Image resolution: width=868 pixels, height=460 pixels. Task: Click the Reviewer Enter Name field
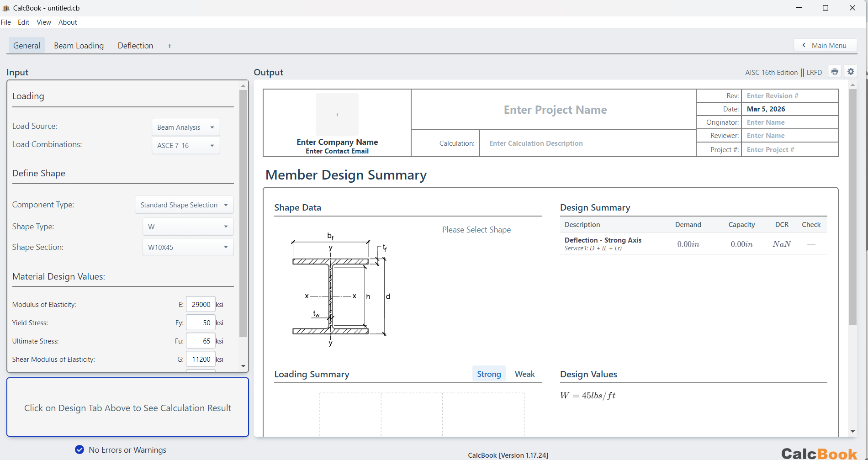click(x=790, y=135)
